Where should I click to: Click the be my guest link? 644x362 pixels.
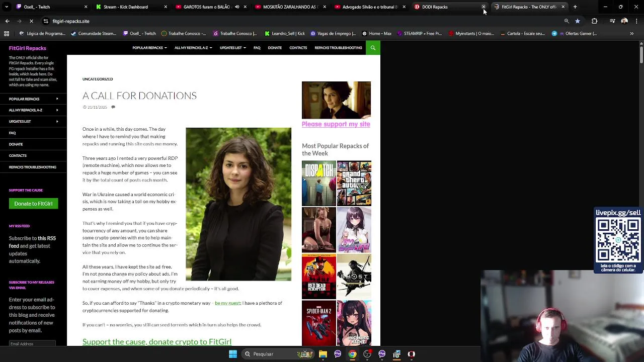click(227, 303)
